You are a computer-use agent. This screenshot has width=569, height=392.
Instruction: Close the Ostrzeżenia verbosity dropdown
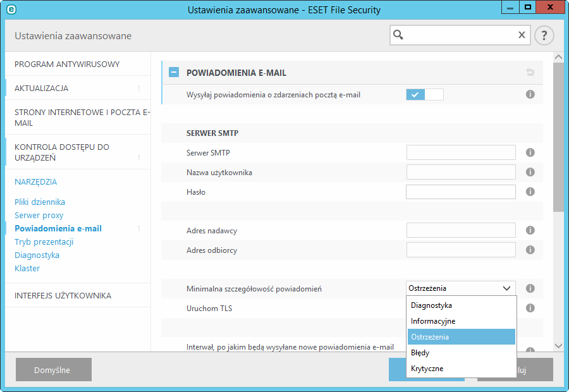point(461,288)
